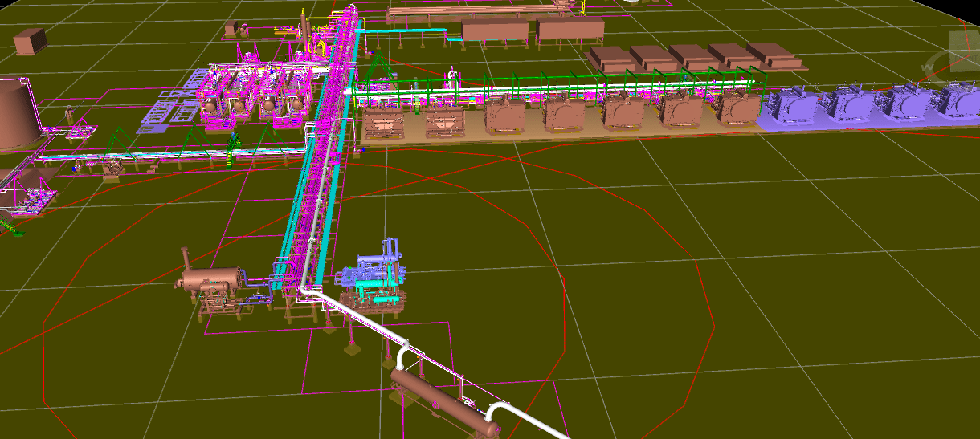Click the brown separator vessel left of pipe rack
The height and width of the screenshot is (439, 980).
(212, 280)
